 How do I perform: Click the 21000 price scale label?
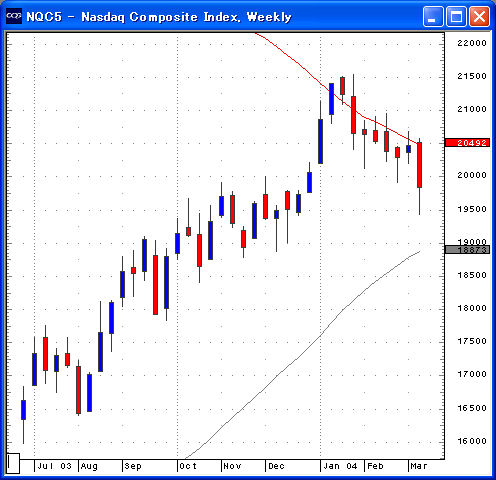472,109
